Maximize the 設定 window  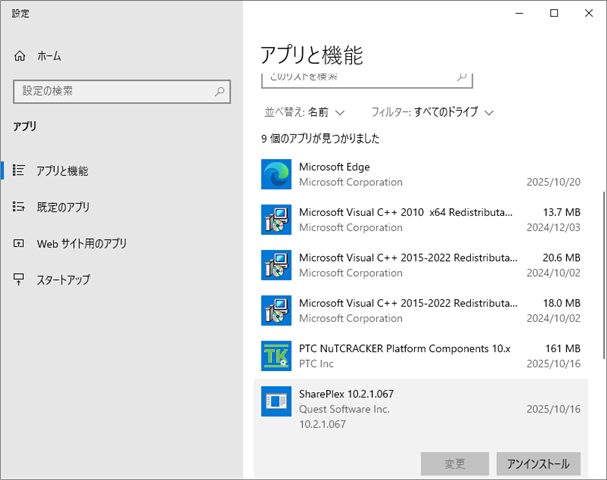[x=554, y=13]
